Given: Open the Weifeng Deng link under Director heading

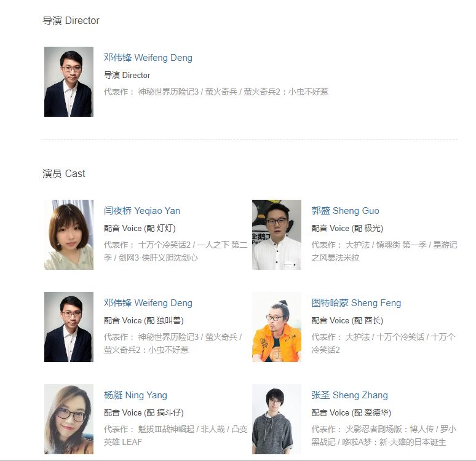Looking at the screenshot, I should pyautogui.click(x=148, y=58).
